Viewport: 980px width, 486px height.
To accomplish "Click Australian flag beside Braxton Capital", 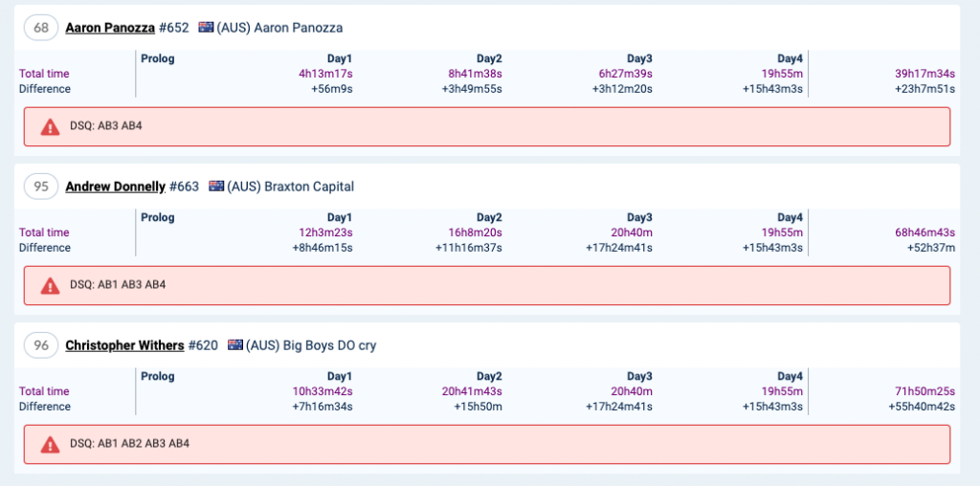I will (216, 187).
